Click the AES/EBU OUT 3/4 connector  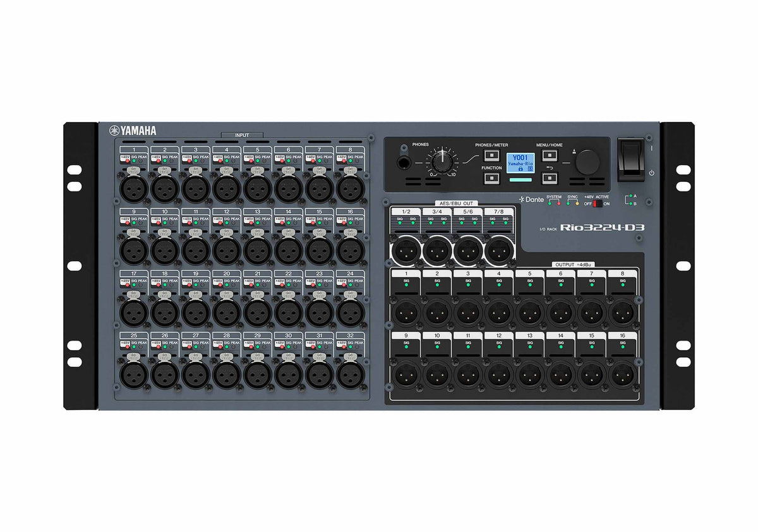(438, 251)
